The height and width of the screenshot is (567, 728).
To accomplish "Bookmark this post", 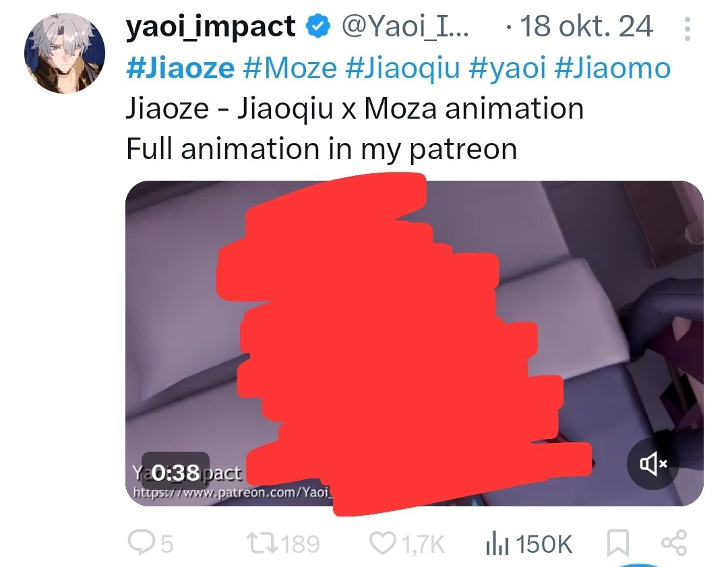I will click(x=618, y=543).
